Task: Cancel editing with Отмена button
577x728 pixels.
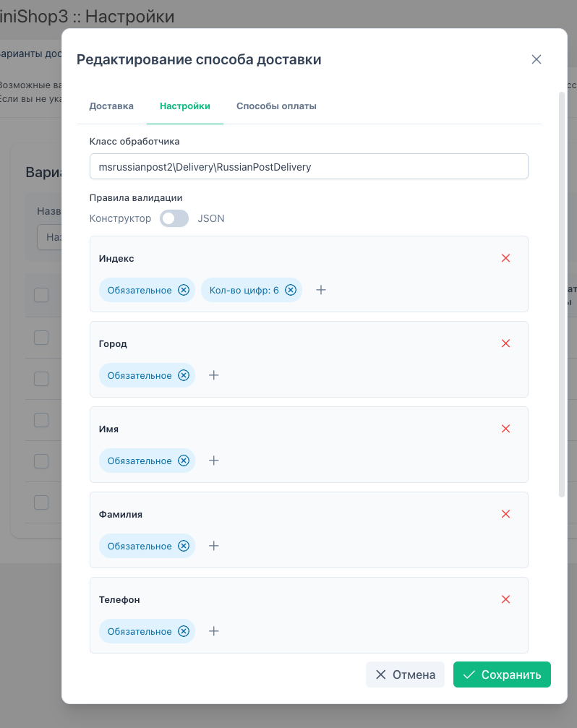Action: pos(405,675)
